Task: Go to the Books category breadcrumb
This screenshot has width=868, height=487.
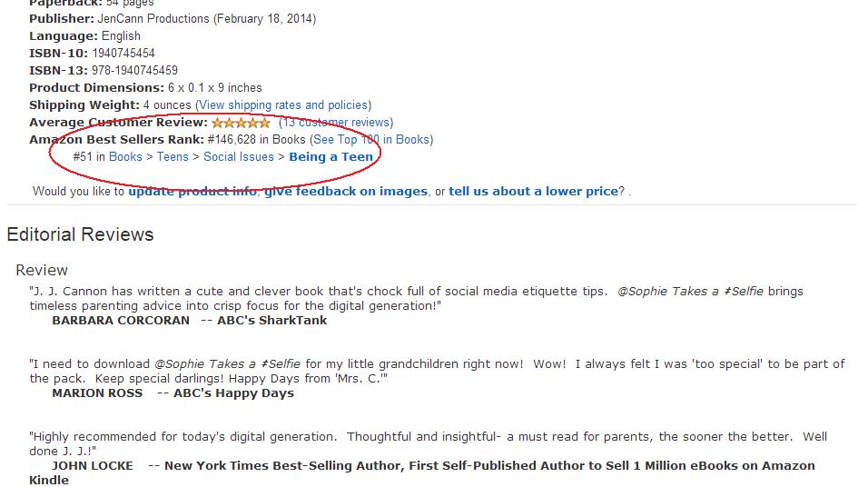Action: click(125, 157)
